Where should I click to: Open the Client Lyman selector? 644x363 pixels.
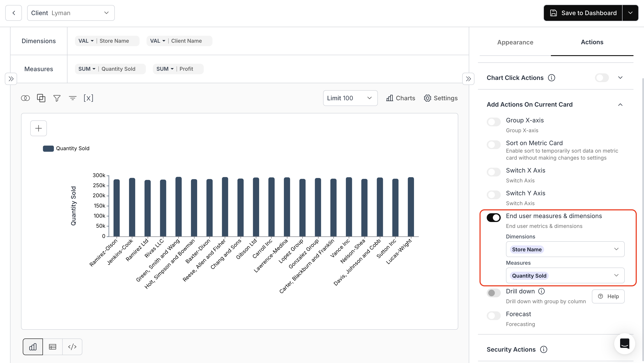click(x=71, y=13)
